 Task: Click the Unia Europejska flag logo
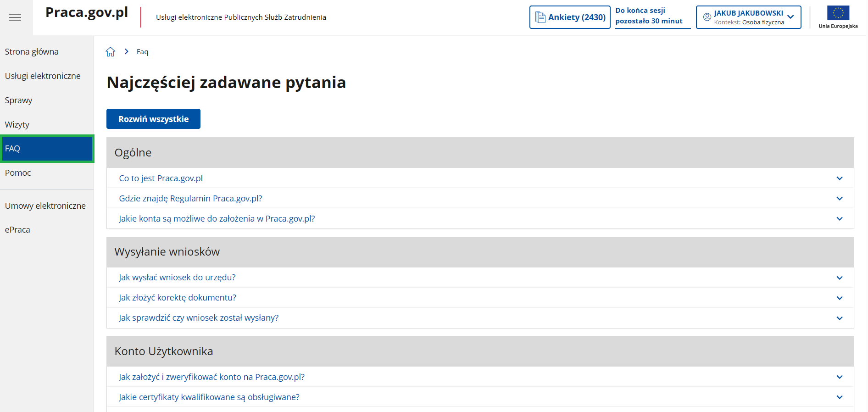click(x=838, y=17)
